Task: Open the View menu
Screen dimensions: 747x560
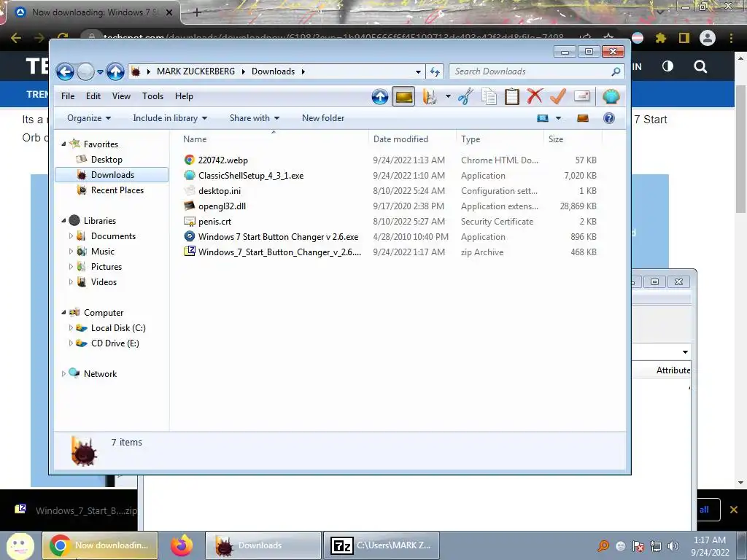Action: 122,96
